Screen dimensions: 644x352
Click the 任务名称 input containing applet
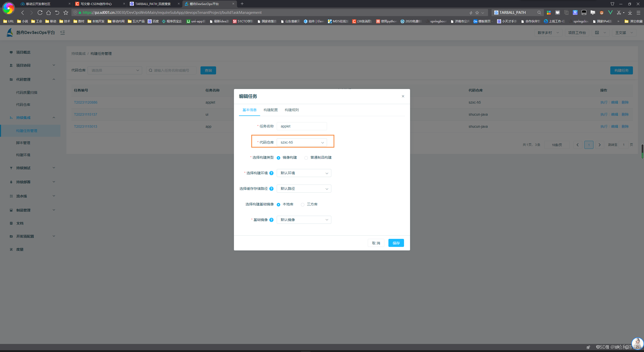pos(302,126)
